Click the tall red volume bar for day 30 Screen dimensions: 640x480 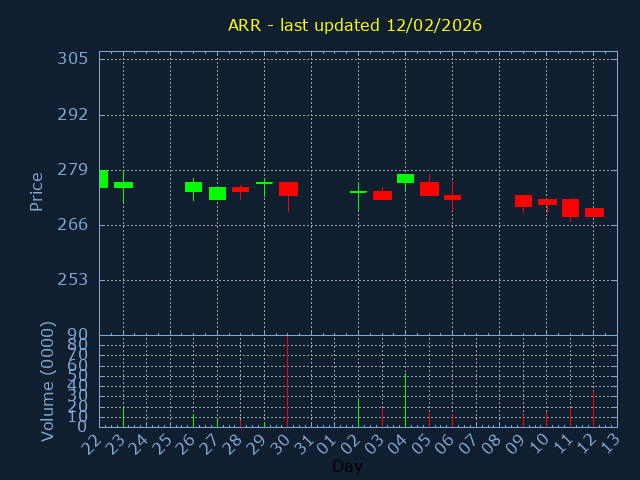point(287,381)
